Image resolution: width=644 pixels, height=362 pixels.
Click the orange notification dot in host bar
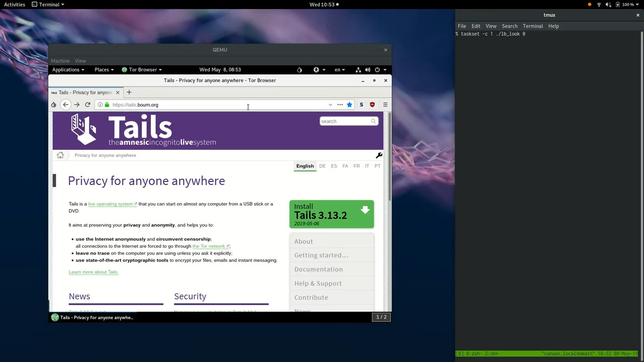coord(590,5)
